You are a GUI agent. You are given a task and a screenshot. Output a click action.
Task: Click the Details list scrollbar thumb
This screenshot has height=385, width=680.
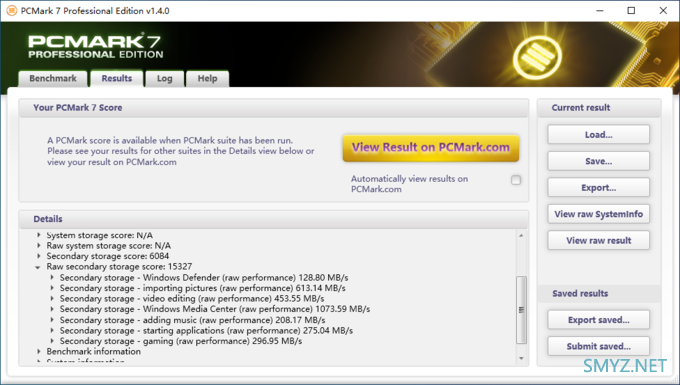(521, 310)
